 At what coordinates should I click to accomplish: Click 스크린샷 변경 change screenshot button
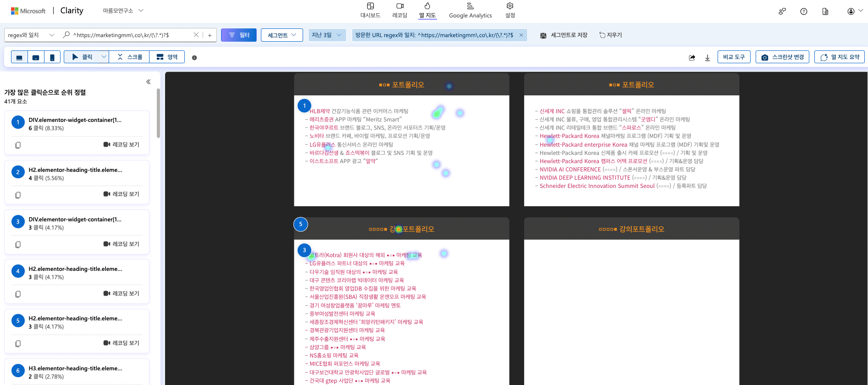(x=782, y=57)
